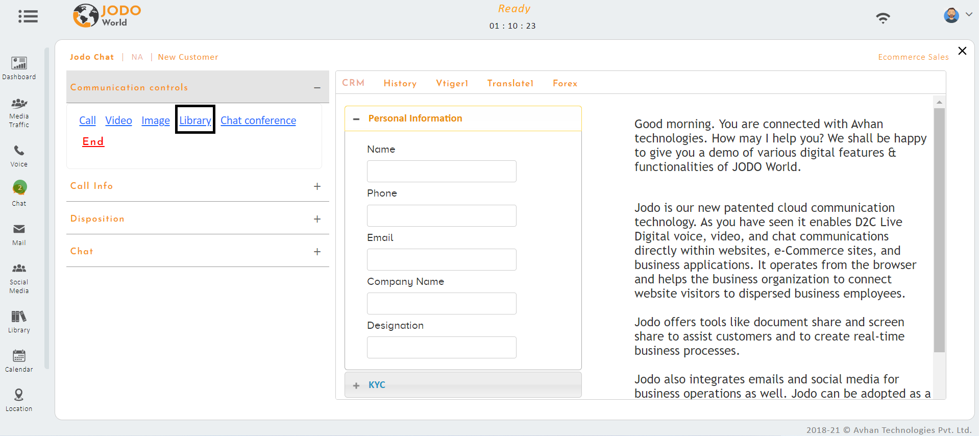
Task: Click the Ecommerce Sales label
Action: [913, 57]
